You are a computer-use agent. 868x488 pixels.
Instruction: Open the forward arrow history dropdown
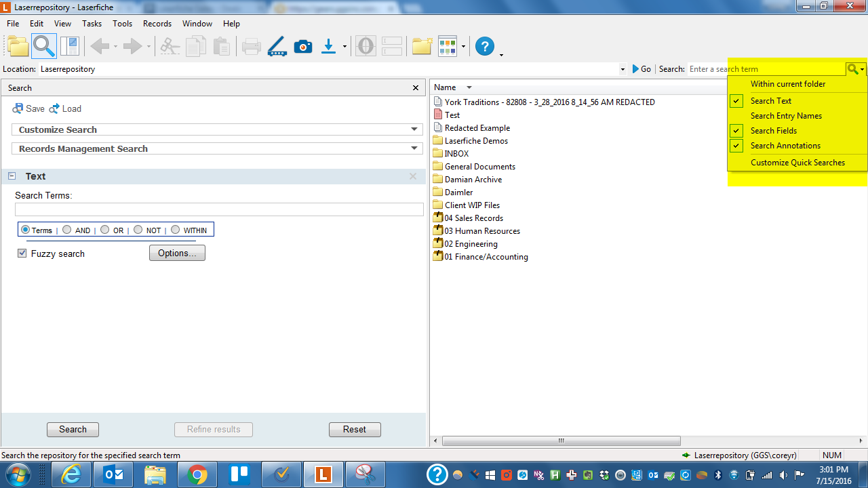click(x=148, y=47)
